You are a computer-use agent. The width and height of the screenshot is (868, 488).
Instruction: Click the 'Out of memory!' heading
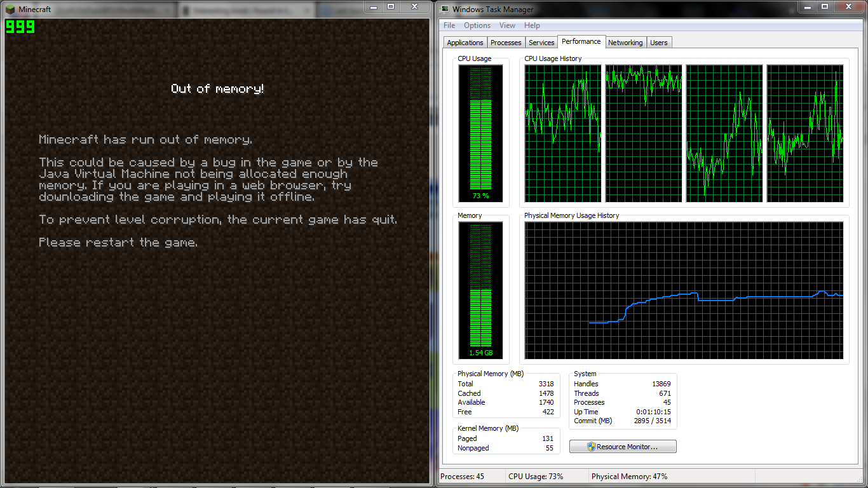(x=217, y=89)
